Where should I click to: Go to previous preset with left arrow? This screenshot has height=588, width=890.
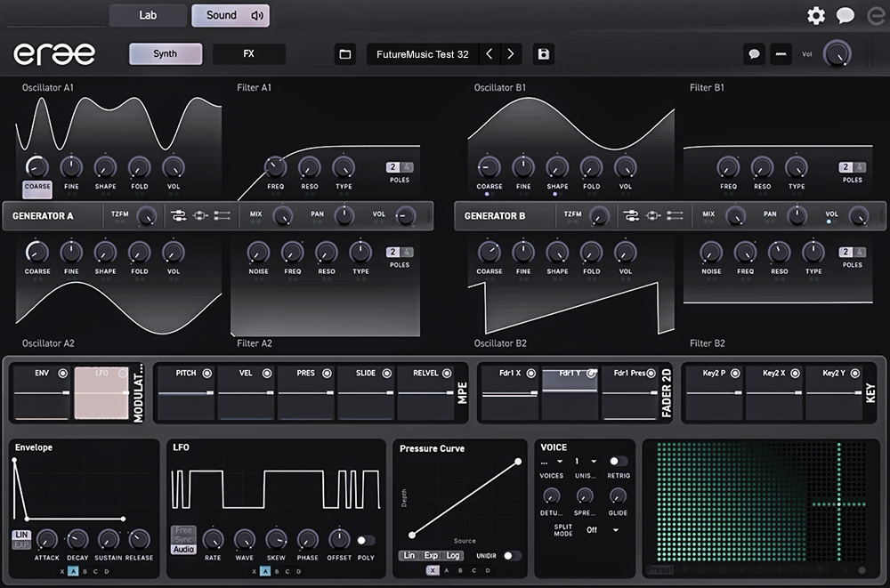coord(489,54)
